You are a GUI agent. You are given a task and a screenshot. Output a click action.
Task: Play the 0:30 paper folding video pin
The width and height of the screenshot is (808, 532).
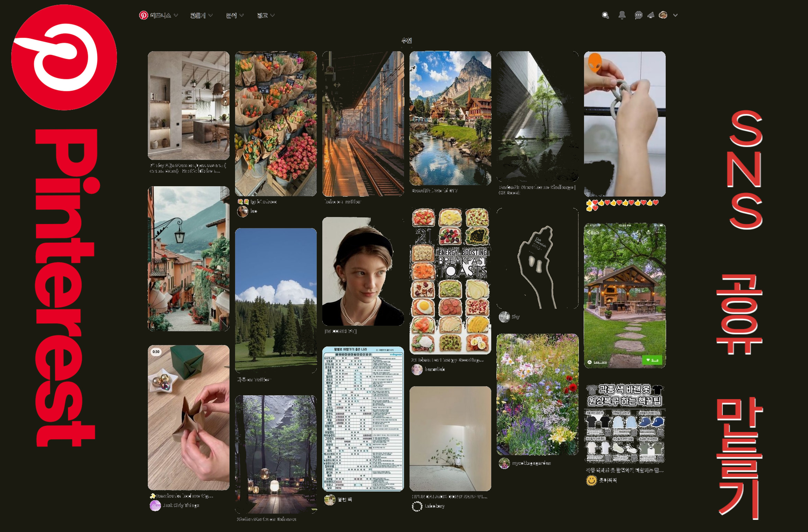[x=188, y=417]
